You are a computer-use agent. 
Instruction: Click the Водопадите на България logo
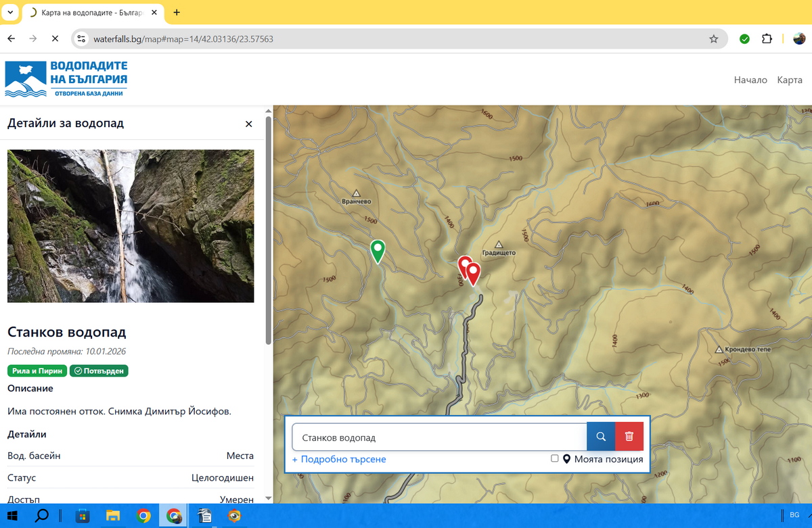(x=66, y=79)
